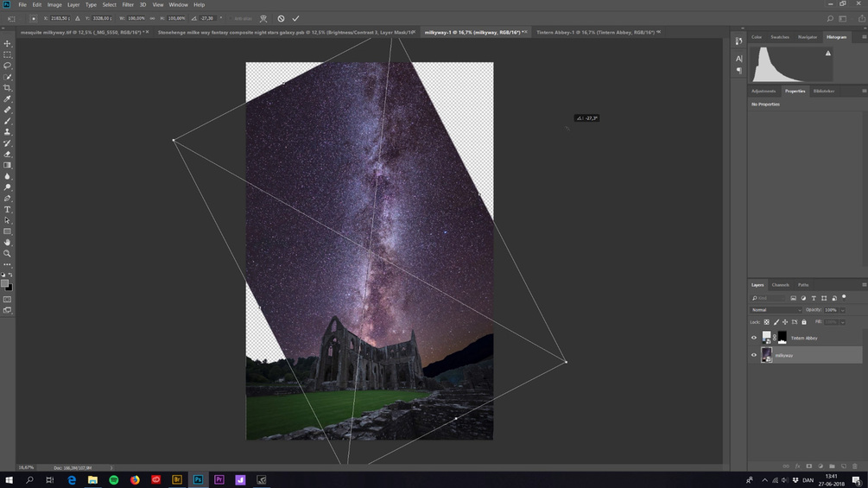Open the Layers panel flyout menu

click(x=864, y=284)
